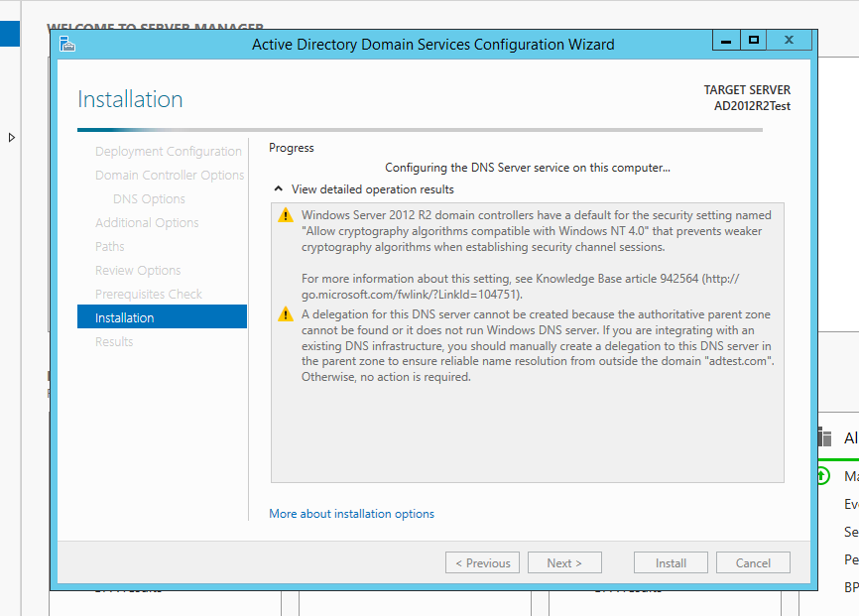Click the Windows NT 4.0 cryptography warning text

tap(537, 231)
